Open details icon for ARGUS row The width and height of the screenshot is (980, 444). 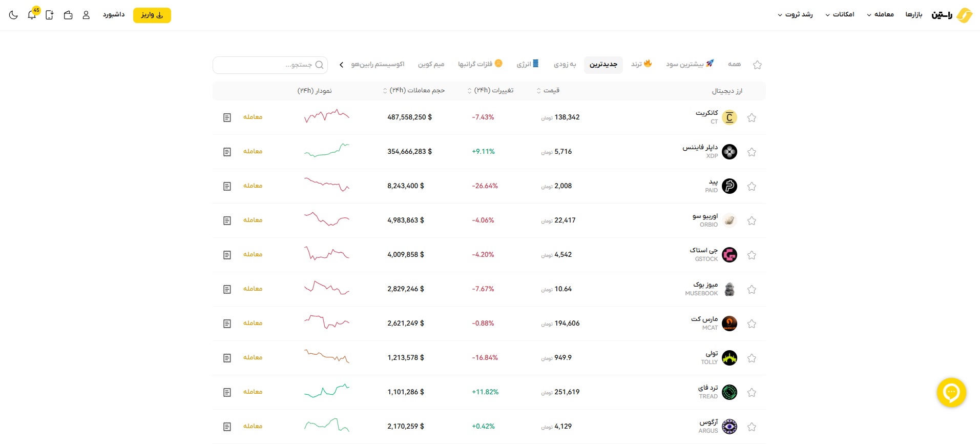pyautogui.click(x=227, y=427)
